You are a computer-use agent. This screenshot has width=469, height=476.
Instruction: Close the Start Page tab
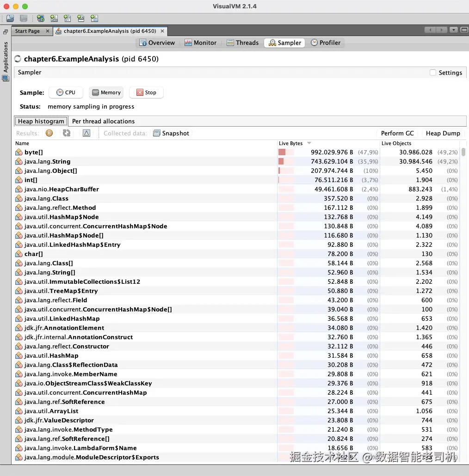(47, 31)
